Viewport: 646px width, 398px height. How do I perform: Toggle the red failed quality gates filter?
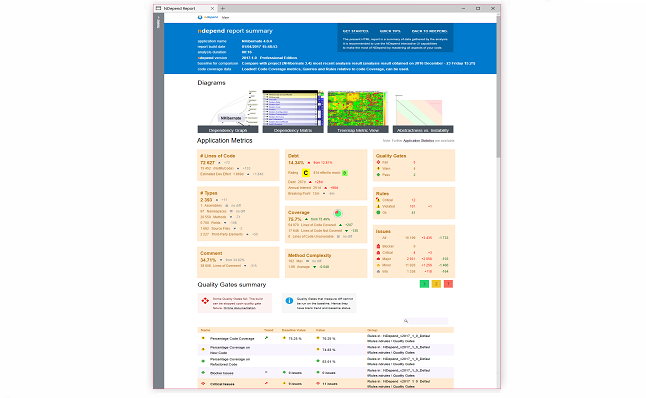[x=448, y=284]
